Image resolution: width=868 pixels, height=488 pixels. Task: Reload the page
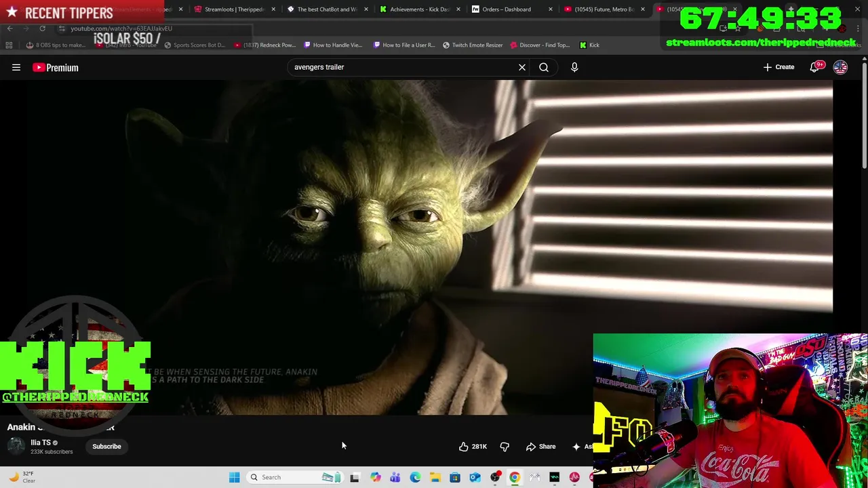(x=42, y=28)
